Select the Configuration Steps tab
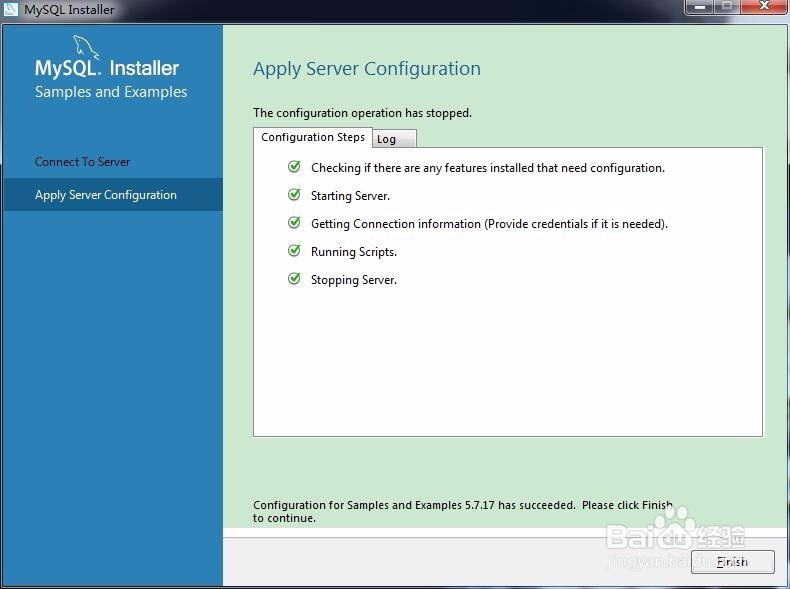 (x=312, y=137)
